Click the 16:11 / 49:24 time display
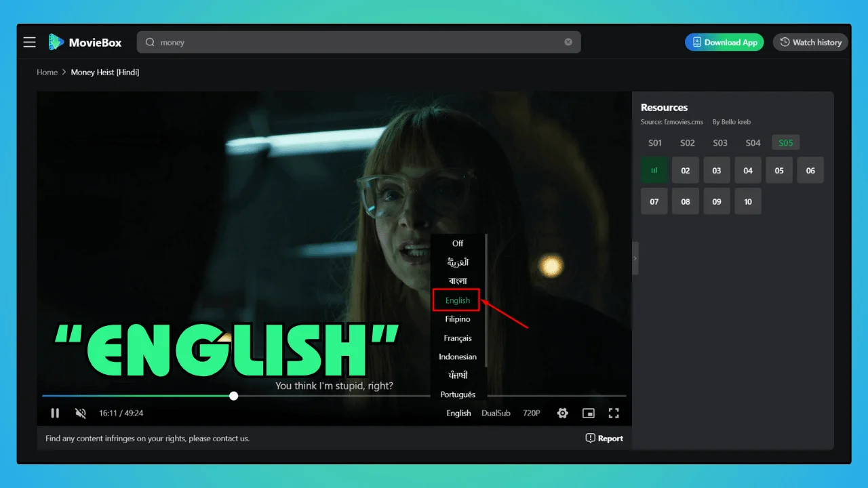This screenshot has width=868, height=488. tap(121, 413)
